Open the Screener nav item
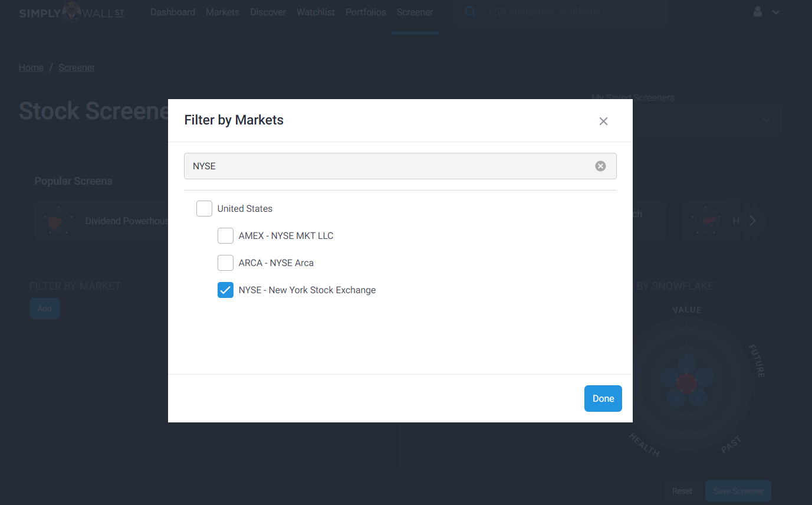 click(x=415, y=12)
